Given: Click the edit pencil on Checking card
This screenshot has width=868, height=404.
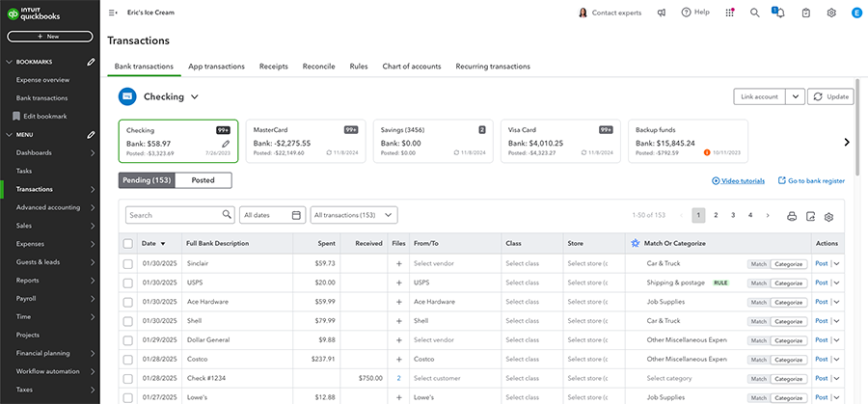Looking at the screenshot, I should pyautogui.click(x=226, y=144).
